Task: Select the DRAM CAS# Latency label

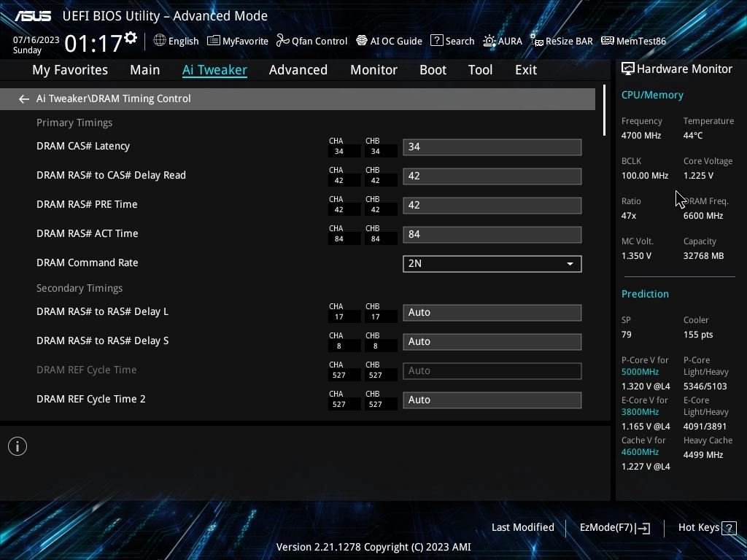Action: pyautogui.click(x=83, y=146)
